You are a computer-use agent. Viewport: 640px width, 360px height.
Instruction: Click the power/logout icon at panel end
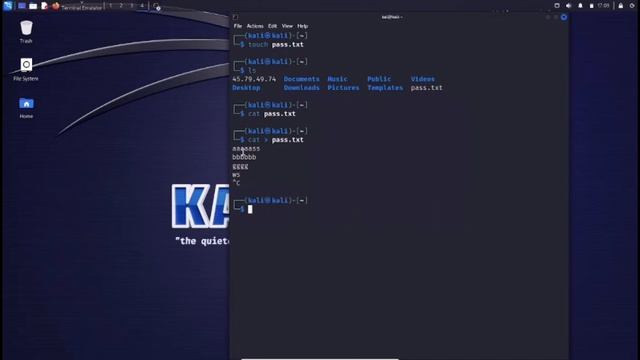tap(632, 6)
